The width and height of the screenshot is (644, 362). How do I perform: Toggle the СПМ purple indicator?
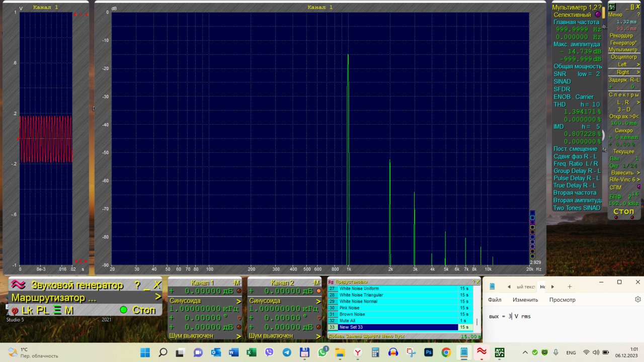coord(638,187)
